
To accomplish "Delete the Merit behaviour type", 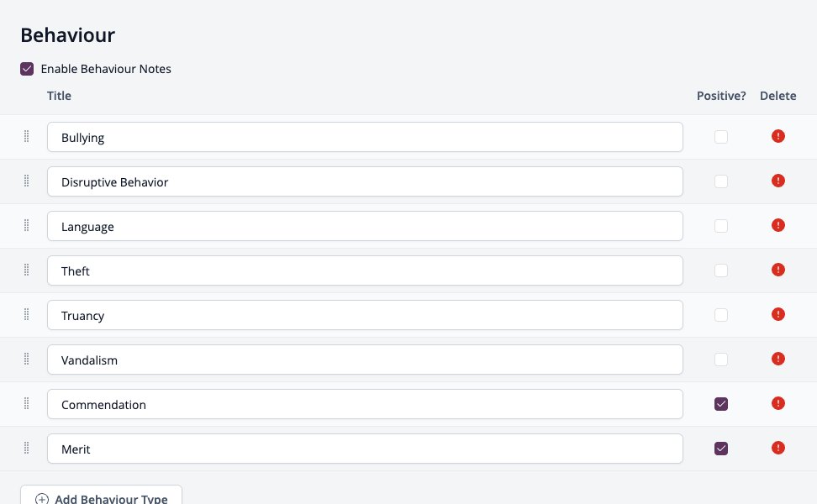I will click(x=778, y=449).
